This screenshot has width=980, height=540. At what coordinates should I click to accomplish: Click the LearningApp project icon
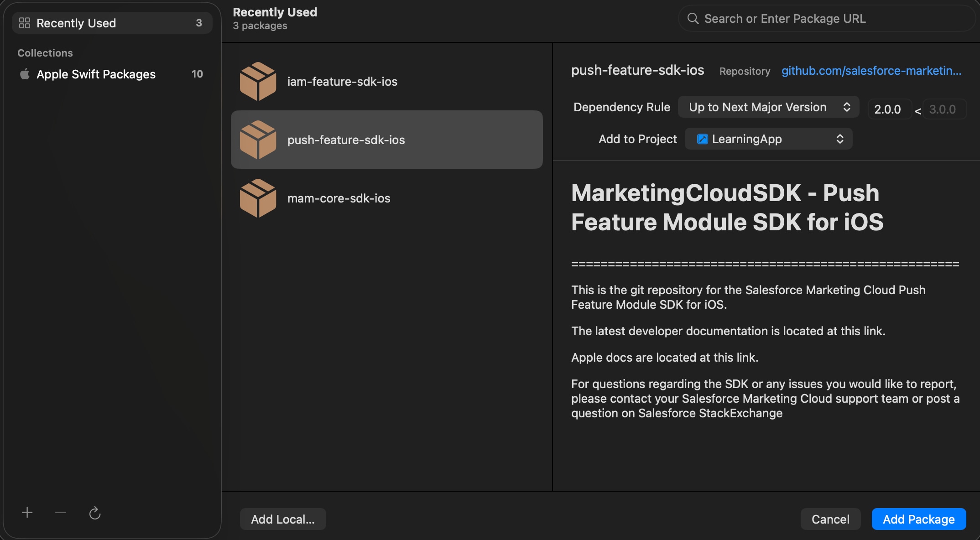703,139
